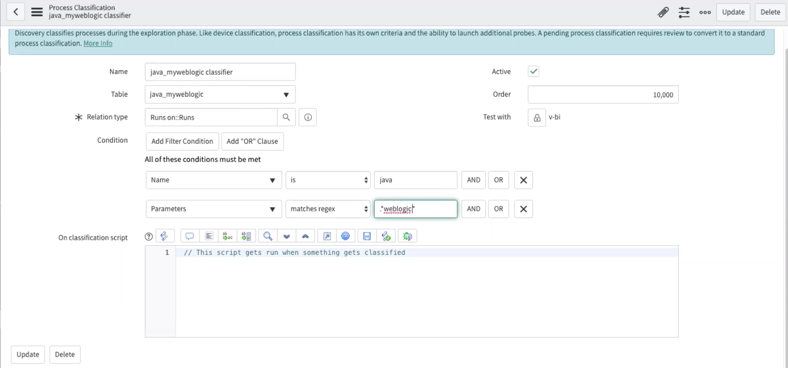
Task: Click the bottom Update button
Action: (x=28, y=354)
